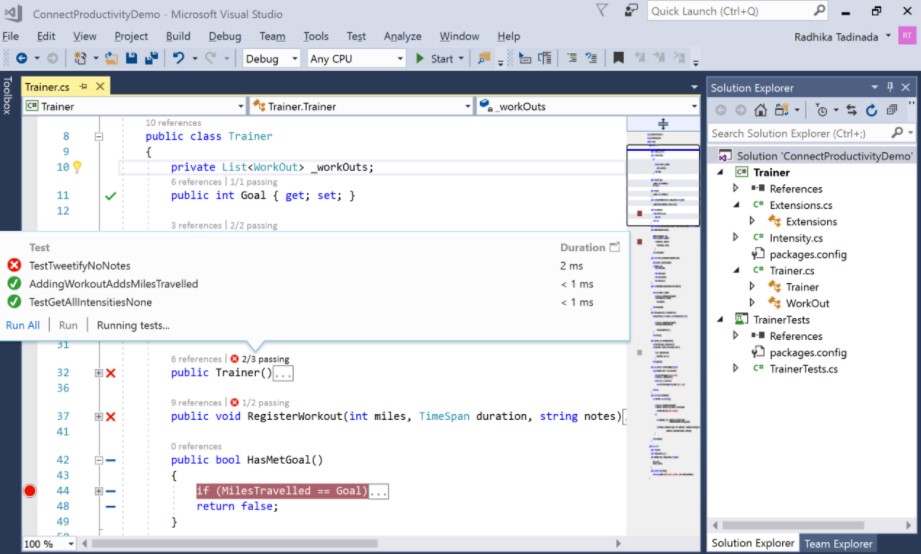
Task: Open the Build menu
Action: point(178,36)
